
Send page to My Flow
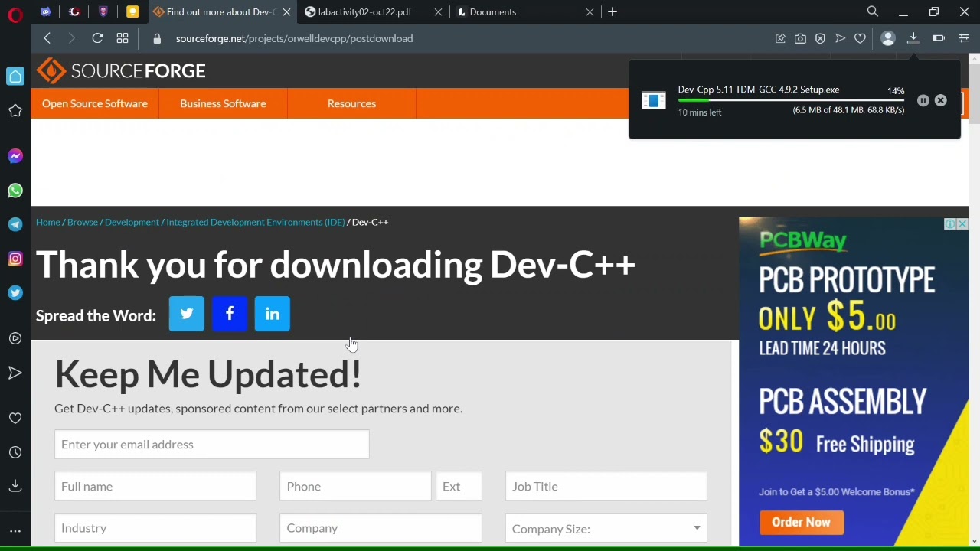(x=840, y=38)
